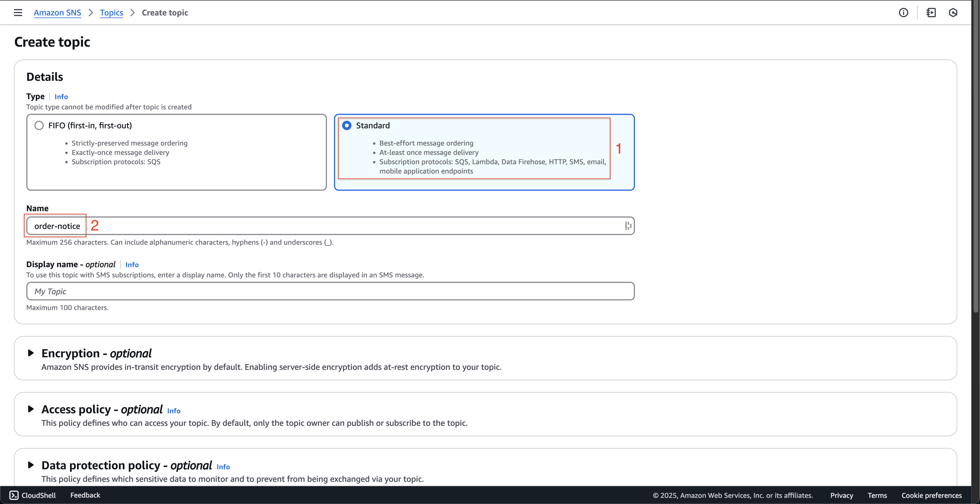This screenshot has width=980, height=504.
Task: Go to Amazon SNS breadcrumb
Action: [x=57, y=13]
